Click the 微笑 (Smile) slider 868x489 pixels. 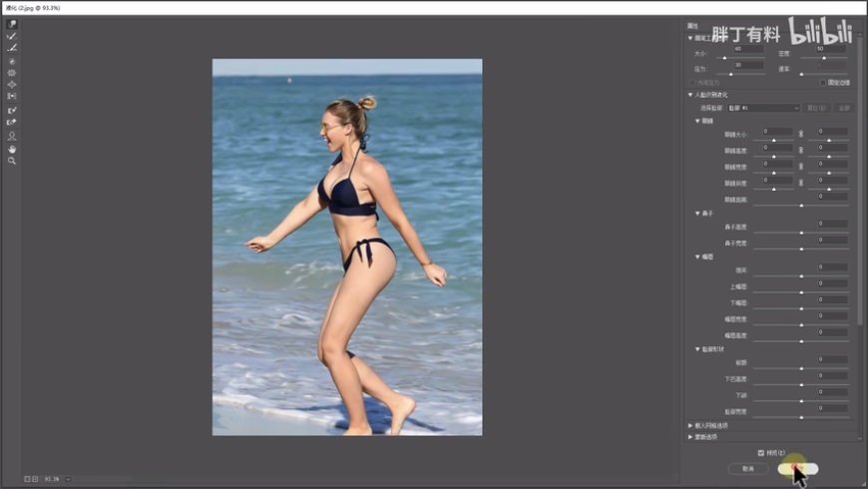(x=801, y=275)
